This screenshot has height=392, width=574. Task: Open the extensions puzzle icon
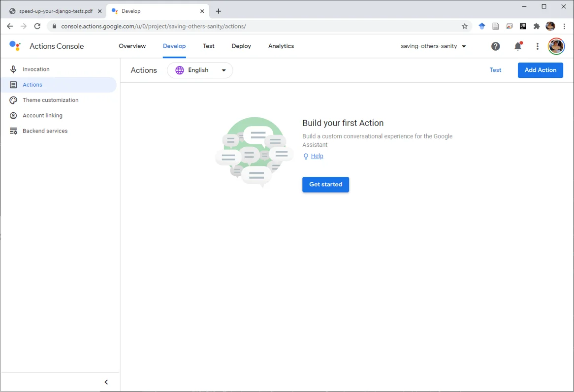coord(536,26)
